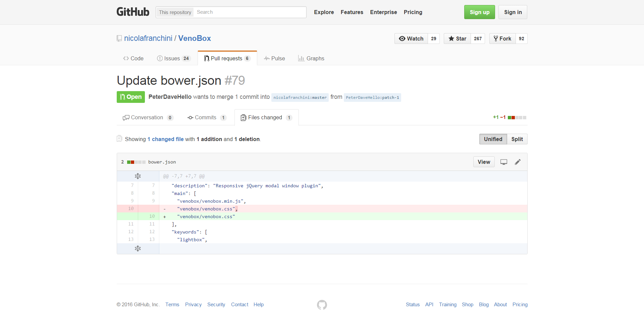Open the VenoBox repository link
The width and height of the screenshot is (644, 325).
(x=195, y=38)
